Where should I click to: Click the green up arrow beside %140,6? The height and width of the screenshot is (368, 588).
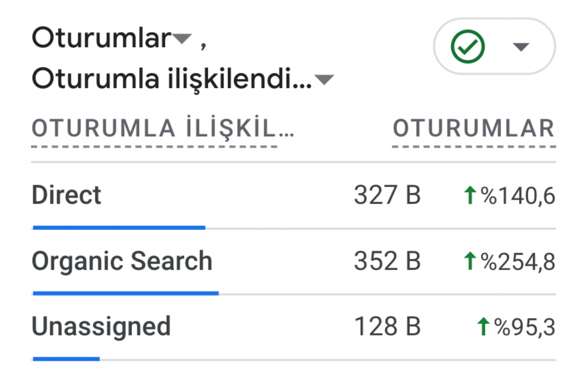pos(470,195)
